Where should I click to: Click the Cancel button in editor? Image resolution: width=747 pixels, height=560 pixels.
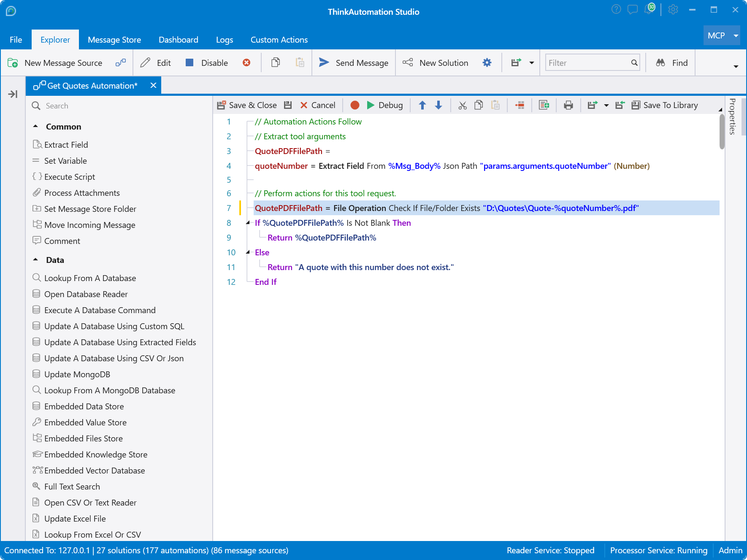pyautogui.click(x=317, y=105)
